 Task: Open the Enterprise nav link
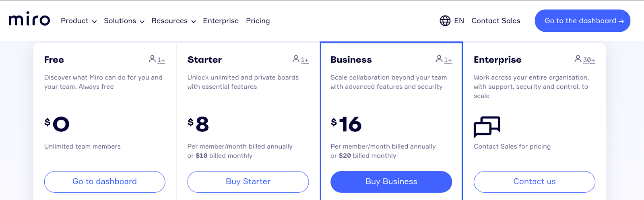(221, 21)
